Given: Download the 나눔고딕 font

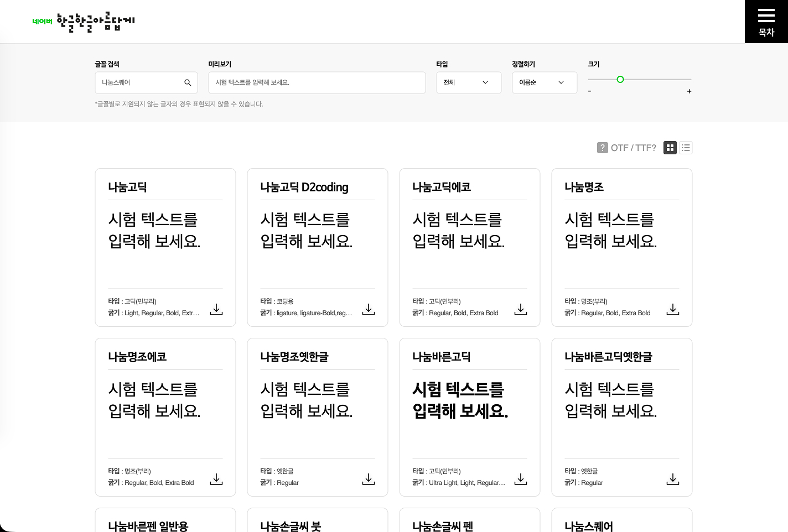Looking at the screenshot, I should coord(216,309).
